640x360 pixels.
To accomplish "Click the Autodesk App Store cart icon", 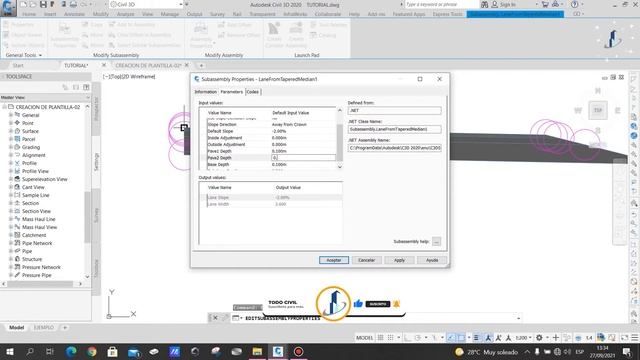I will [x=545, y=4].
